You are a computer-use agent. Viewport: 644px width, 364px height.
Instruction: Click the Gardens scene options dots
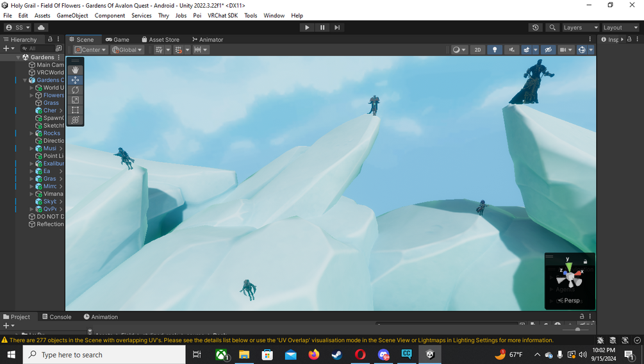point(59,57)
